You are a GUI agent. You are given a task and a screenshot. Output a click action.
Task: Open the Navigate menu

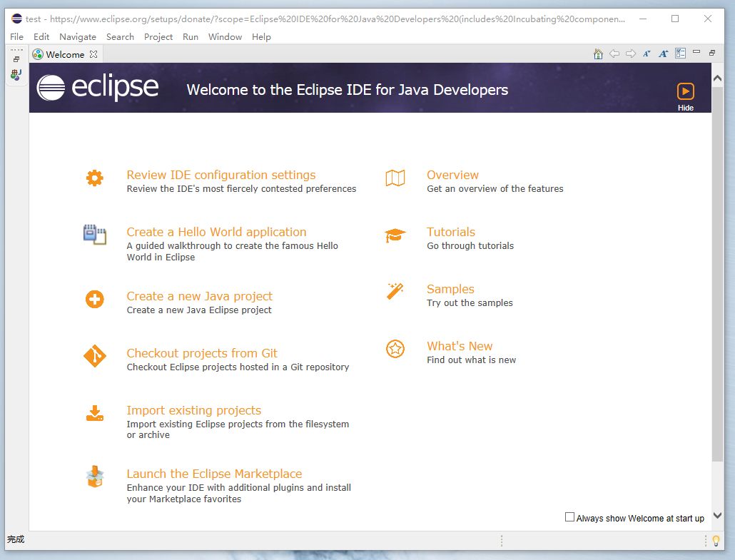pyautogui.click(x=78, y=36)
